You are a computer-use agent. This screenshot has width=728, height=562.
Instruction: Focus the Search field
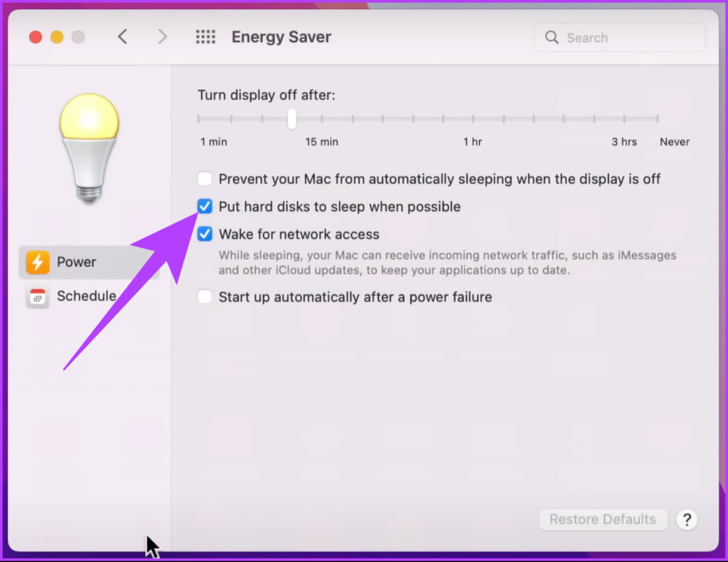click(x=620, y=37)
